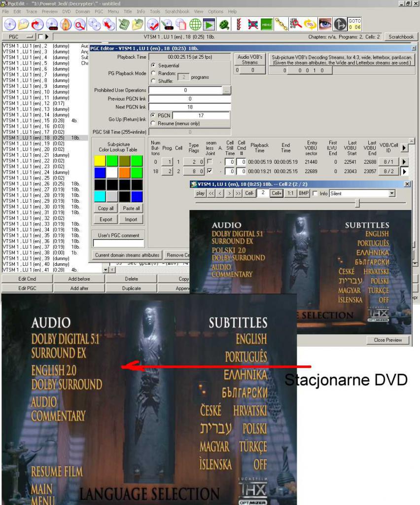Image resolution: width=420 pixels, height=505 pixels.
Task: Click the GOTO 0 06 toolbar icon
Action: click(354, 25)
